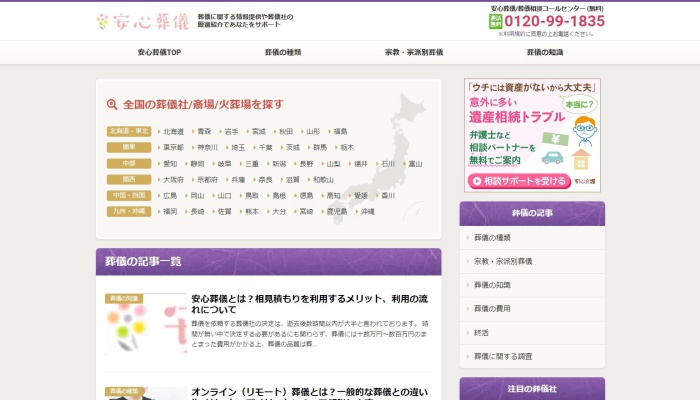This screenshot has height=400, width=700.
Task: Select the 九州・沖縄 region label
Action: click(129, 212)
